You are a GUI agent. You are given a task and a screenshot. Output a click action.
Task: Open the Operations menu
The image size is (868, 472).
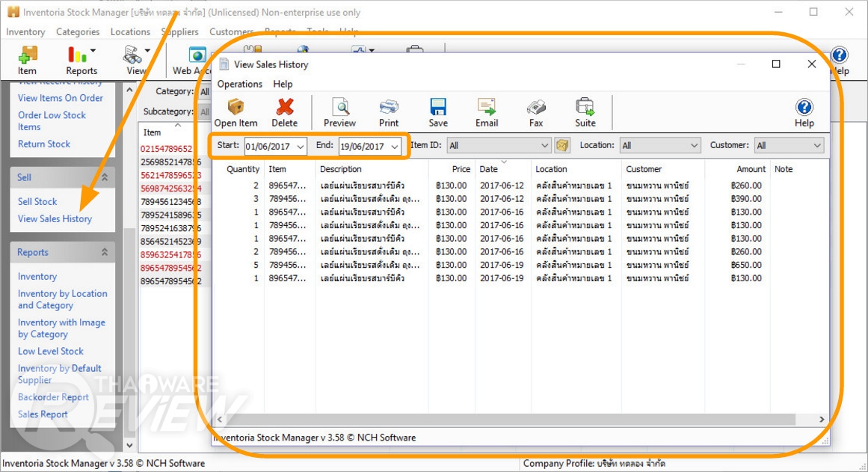point(240,85)
